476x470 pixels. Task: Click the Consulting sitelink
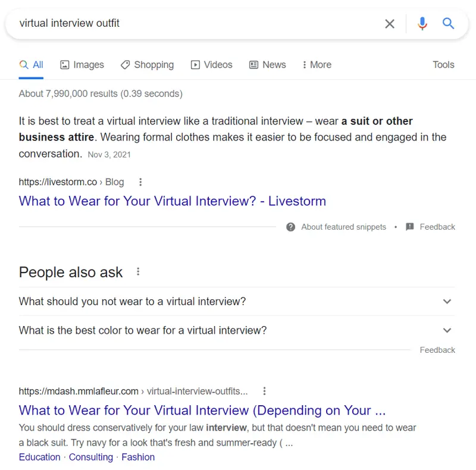(x=91, y=457)
